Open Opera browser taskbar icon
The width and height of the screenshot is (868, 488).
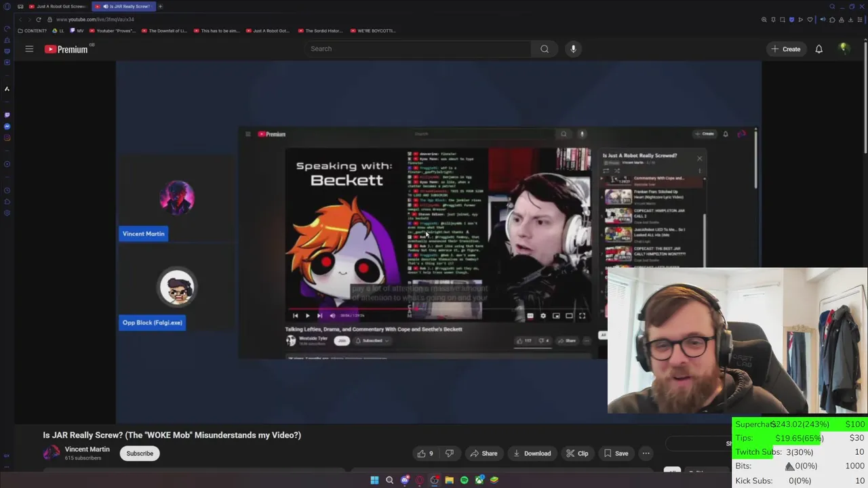click(x=419, y=480)
